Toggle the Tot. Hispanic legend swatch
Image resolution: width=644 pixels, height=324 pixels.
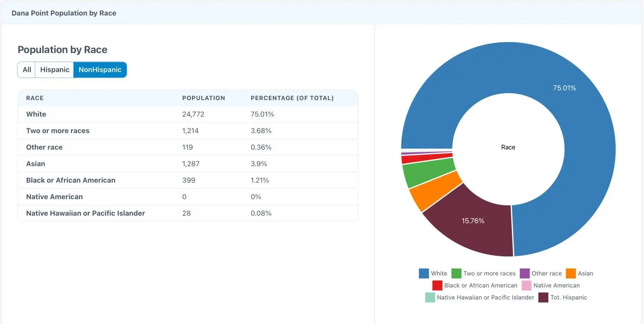[x=543, y=297]
